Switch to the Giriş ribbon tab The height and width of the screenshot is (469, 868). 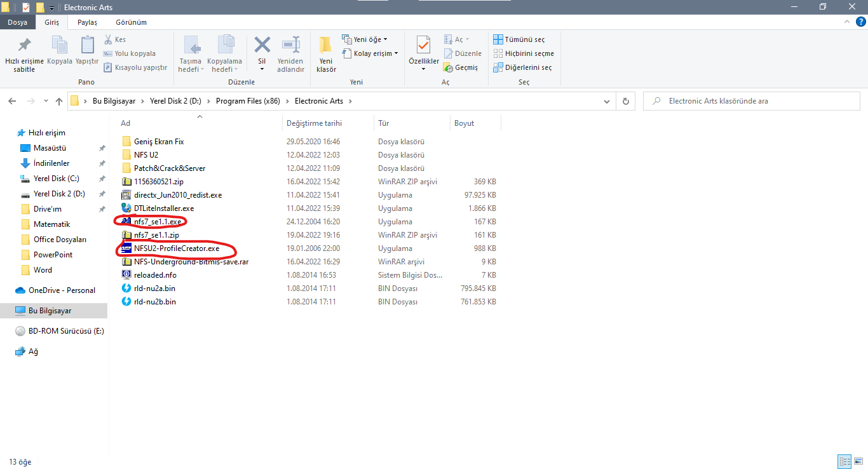51,22
